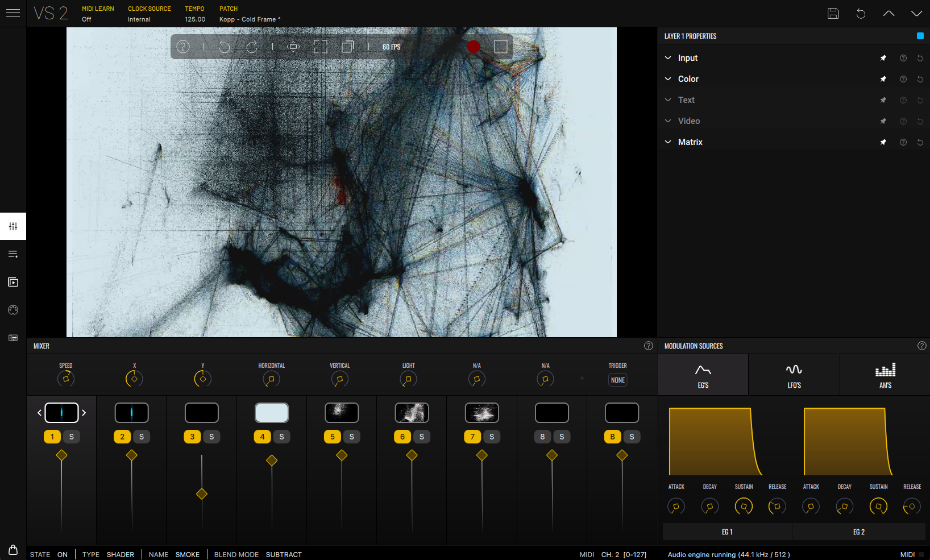Click the undo arrow in preview toolbar
The width and height of the screenshot is (930, 560).
pyautogui.click(x=225, y=47)
